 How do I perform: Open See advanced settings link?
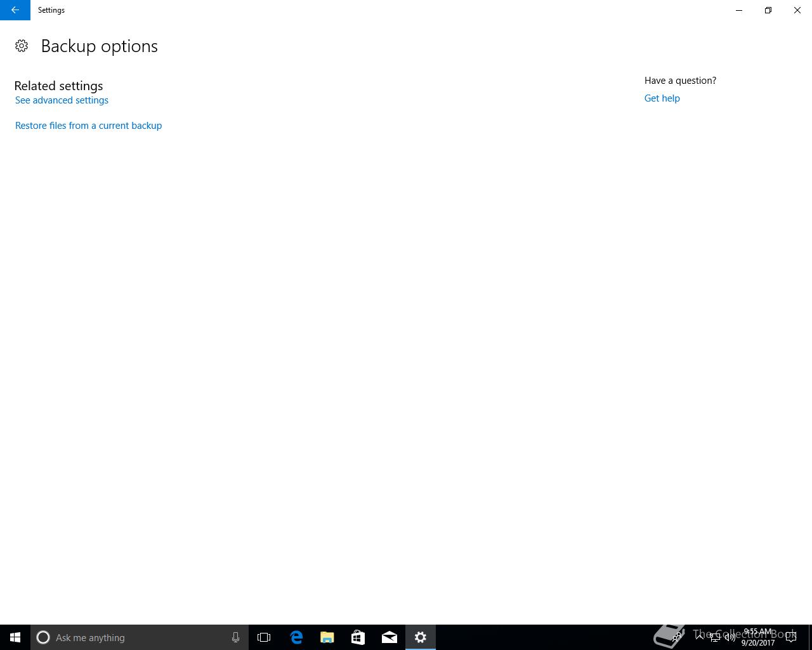point(62,100)
